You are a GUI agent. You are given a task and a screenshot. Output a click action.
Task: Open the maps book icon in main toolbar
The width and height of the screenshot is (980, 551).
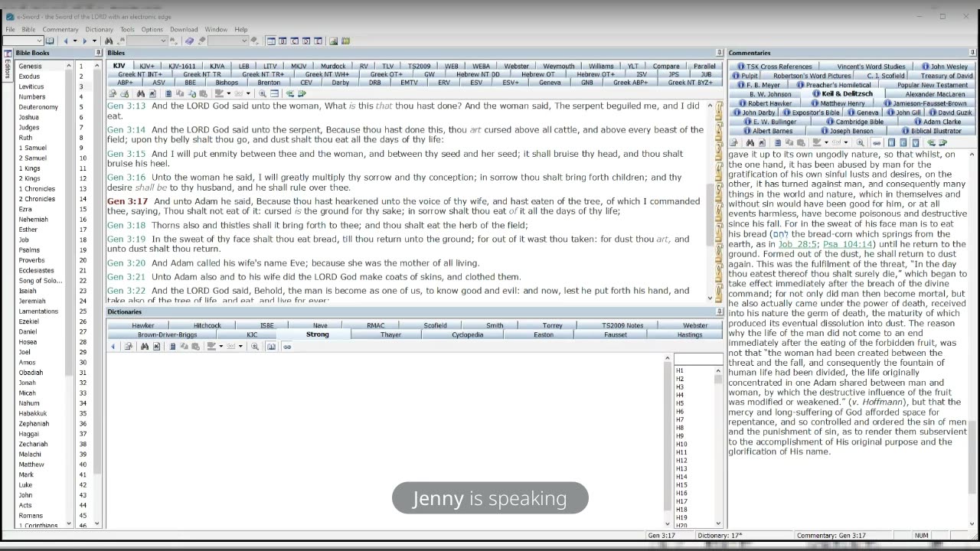click(345, 41)
